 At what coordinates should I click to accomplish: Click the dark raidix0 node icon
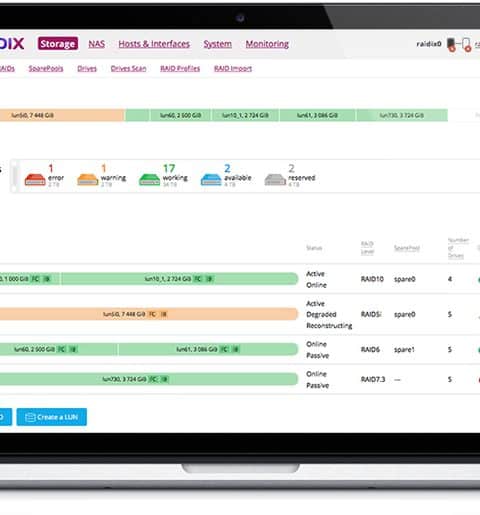coord(451,45)
